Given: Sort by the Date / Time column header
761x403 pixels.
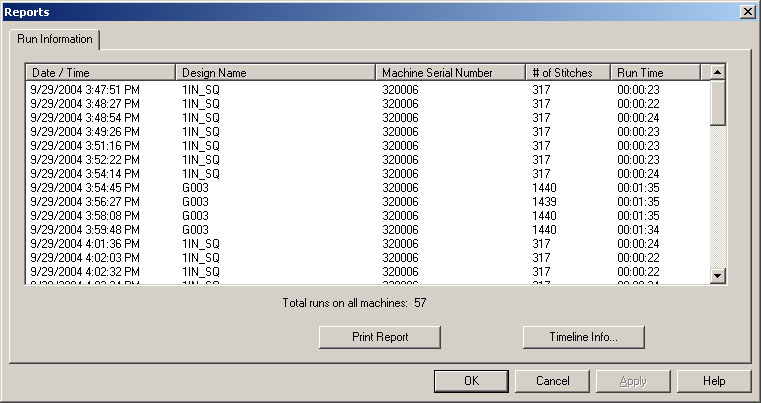Looking at the screenshot, I should (100, 73).
